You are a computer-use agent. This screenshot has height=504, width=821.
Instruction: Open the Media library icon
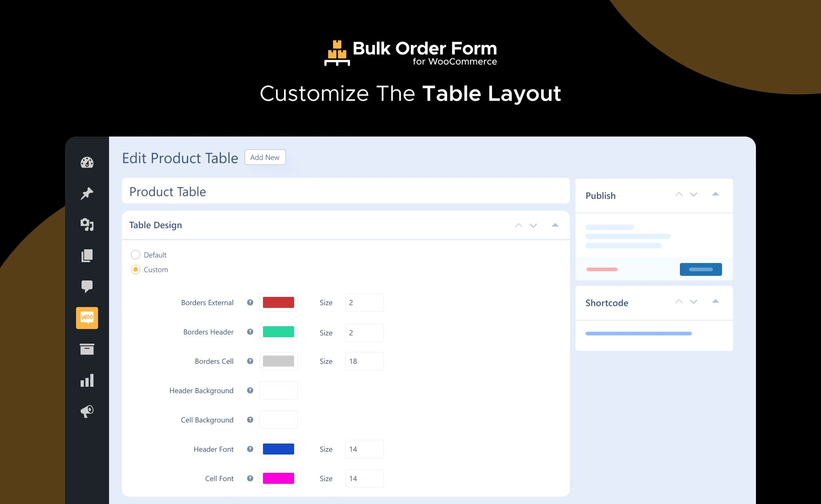87,224
